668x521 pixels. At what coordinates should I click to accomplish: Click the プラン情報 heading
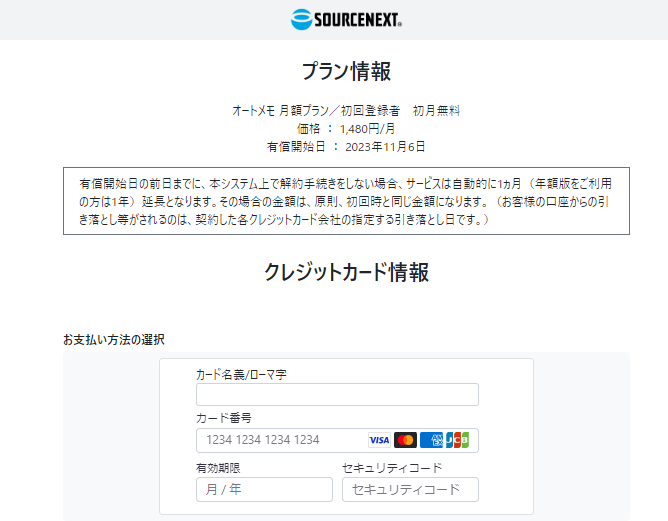coord(346,71)
